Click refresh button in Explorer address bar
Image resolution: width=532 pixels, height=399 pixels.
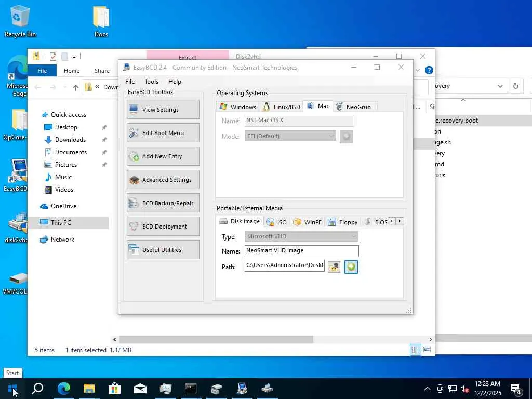pyautogui.click(x=516, y=86)
